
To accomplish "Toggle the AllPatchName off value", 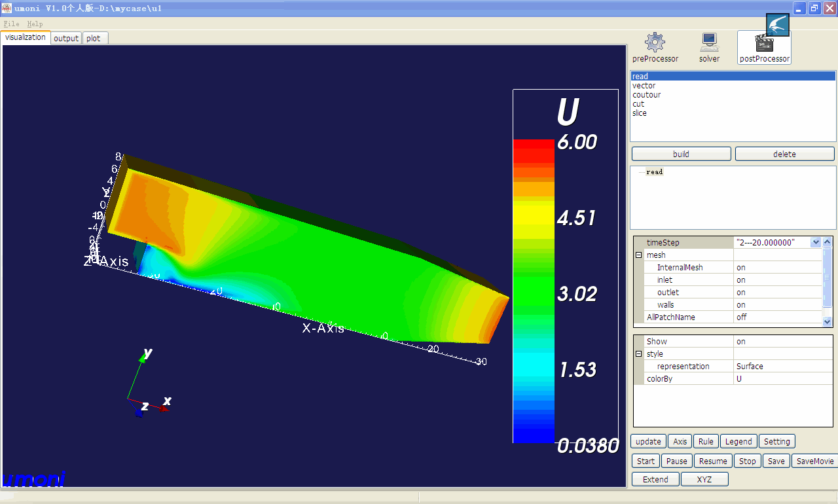I will (x=777, y=317).
